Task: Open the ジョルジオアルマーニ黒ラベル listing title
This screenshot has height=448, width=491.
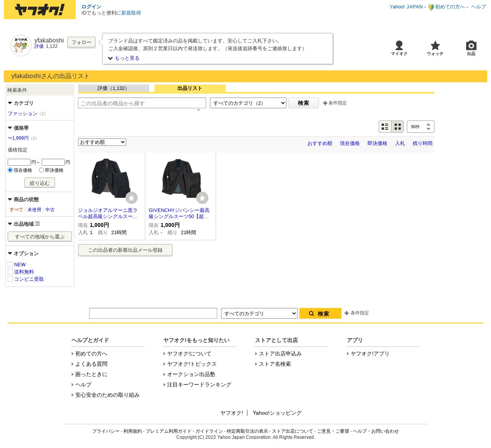Action: (108, 213)
